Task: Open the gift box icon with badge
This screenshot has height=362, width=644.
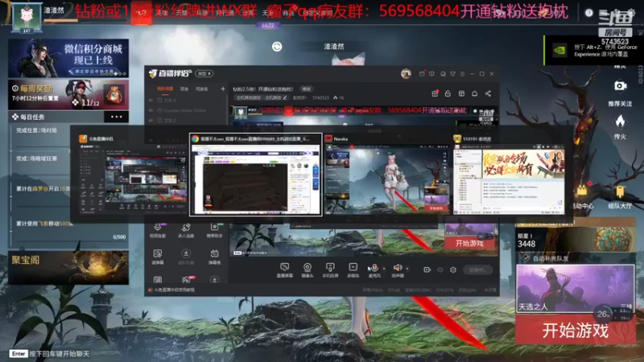Action: pos(435,93)
